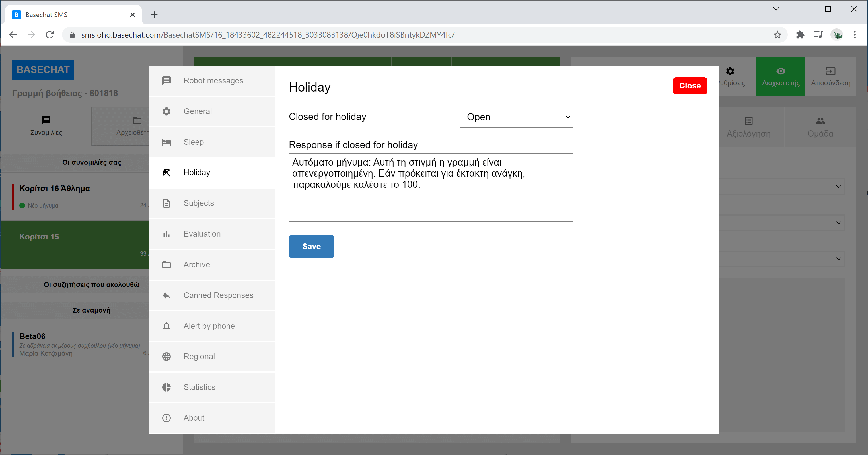Open browser extensions puzzle icon

point(800,35)
